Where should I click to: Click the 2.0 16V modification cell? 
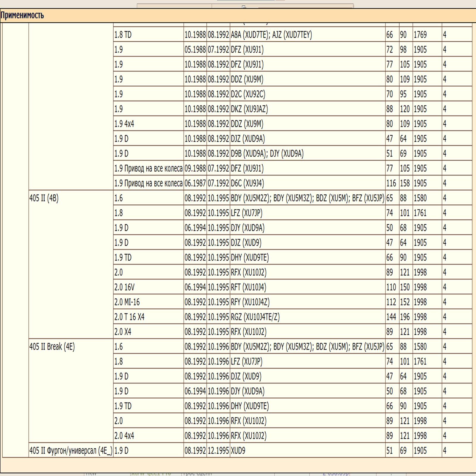pos(124,287)
